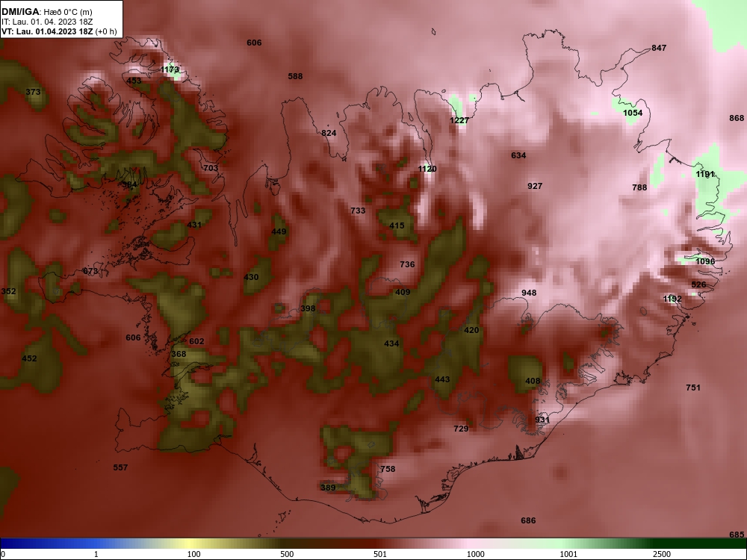Select the 431 value label

pyautogui.click(x=194, y=225)
